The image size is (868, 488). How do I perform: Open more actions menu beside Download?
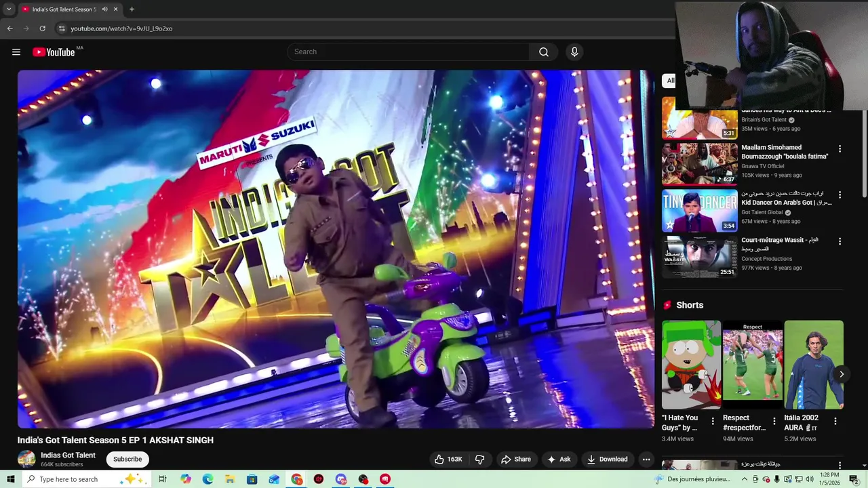646,460
